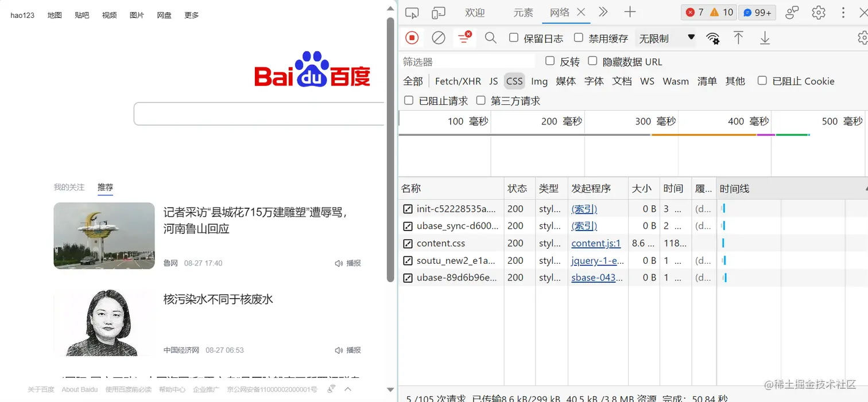Select the 网络 tab
This screenshot has height=402, width=868.
tap(559, 12)
